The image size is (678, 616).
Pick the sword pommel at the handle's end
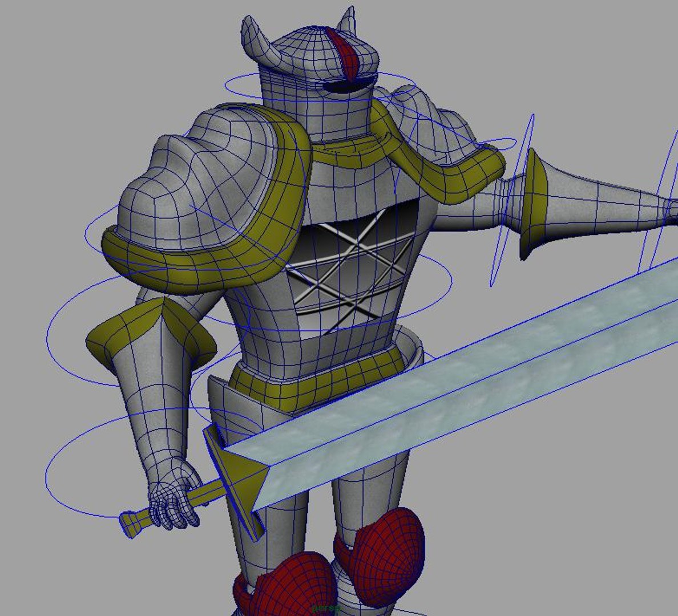click(131, 524)
